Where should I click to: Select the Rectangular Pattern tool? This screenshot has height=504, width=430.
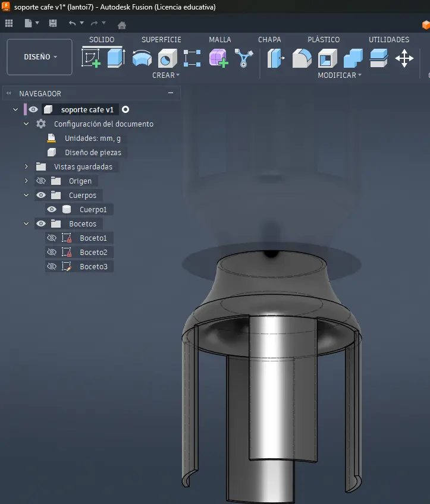point(192,58)
